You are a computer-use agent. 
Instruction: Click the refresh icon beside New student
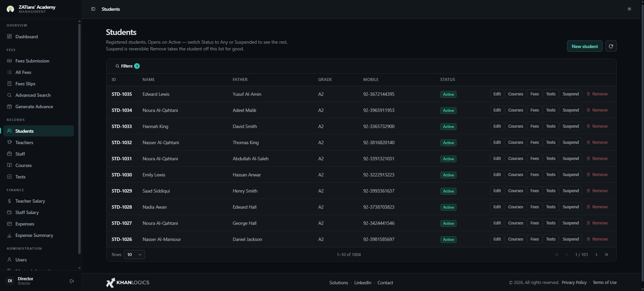611,46
